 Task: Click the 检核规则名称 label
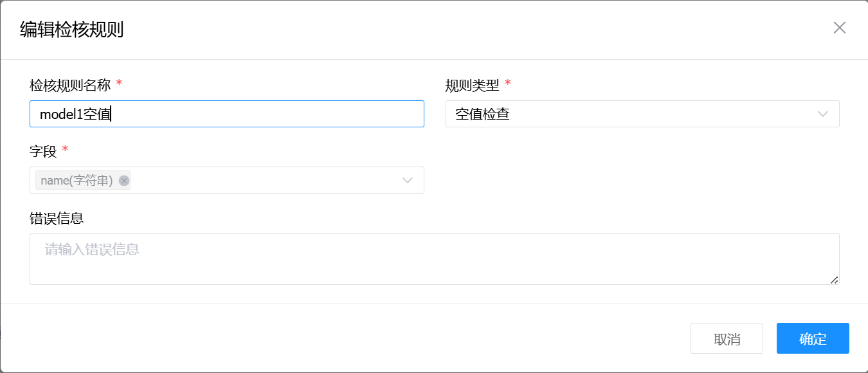click(x=70, y=85)
